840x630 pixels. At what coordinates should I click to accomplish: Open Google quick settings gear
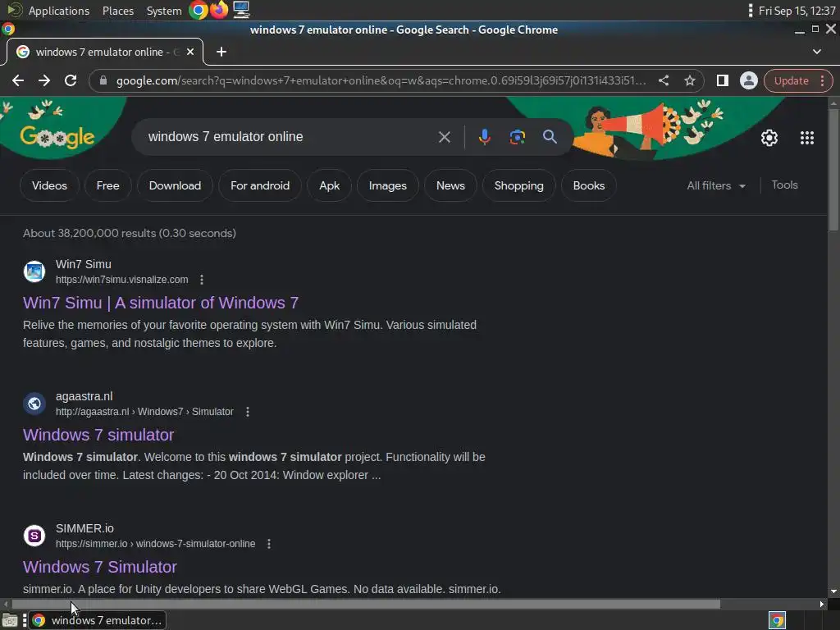pos(769,138)
